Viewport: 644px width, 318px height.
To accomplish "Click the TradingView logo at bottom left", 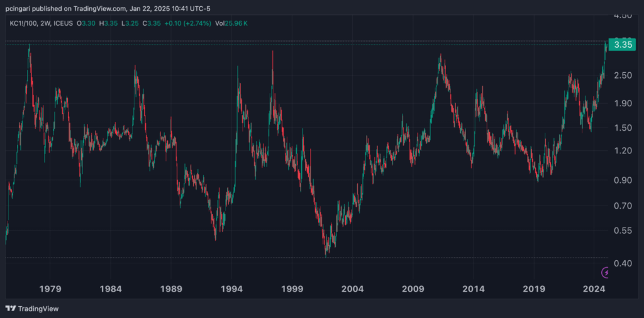I will [x=29, y=309].
